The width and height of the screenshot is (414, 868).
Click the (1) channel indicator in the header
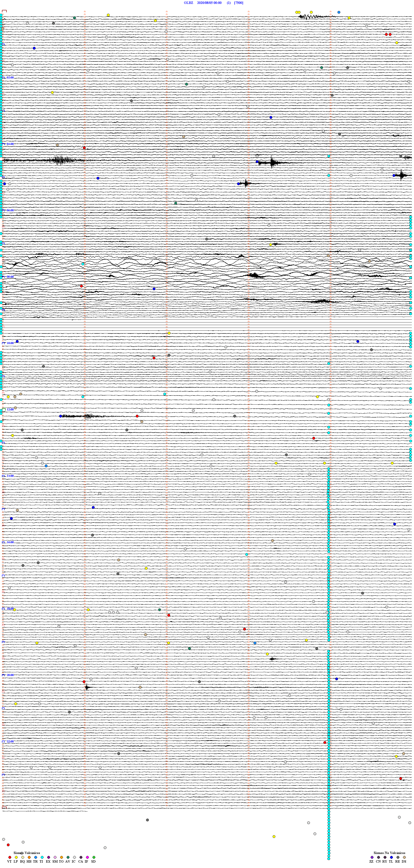click(229, 3)
